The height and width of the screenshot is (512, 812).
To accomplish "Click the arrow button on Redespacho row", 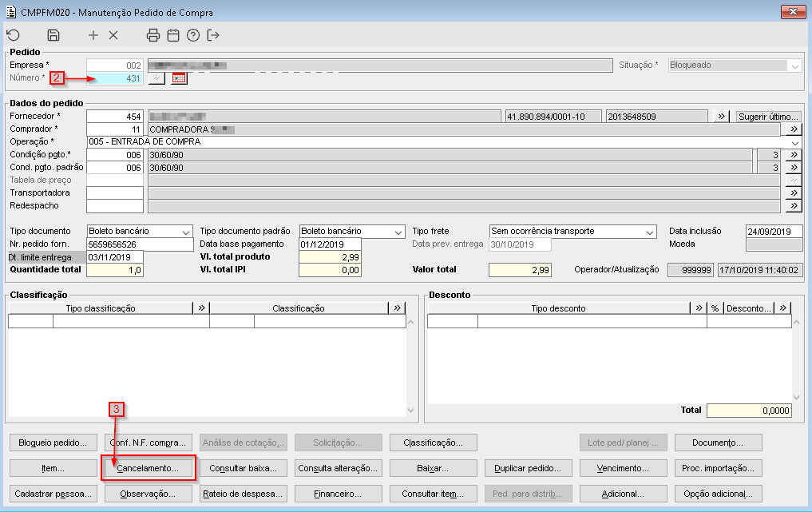I will pyautogui.click(x=794, y=206).
